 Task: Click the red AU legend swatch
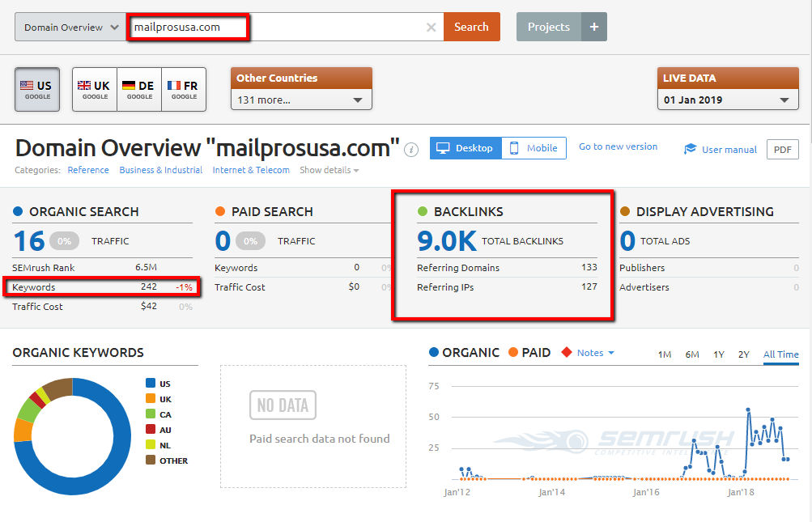(x=151, y=429)
